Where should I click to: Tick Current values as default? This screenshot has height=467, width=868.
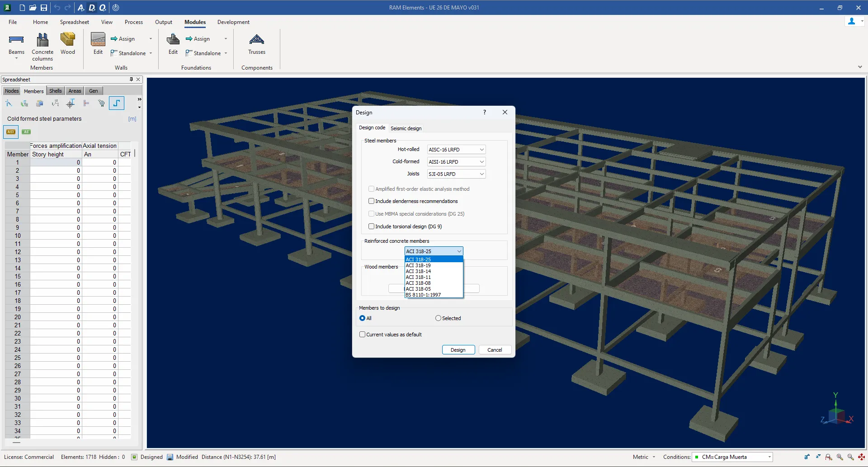362,335
